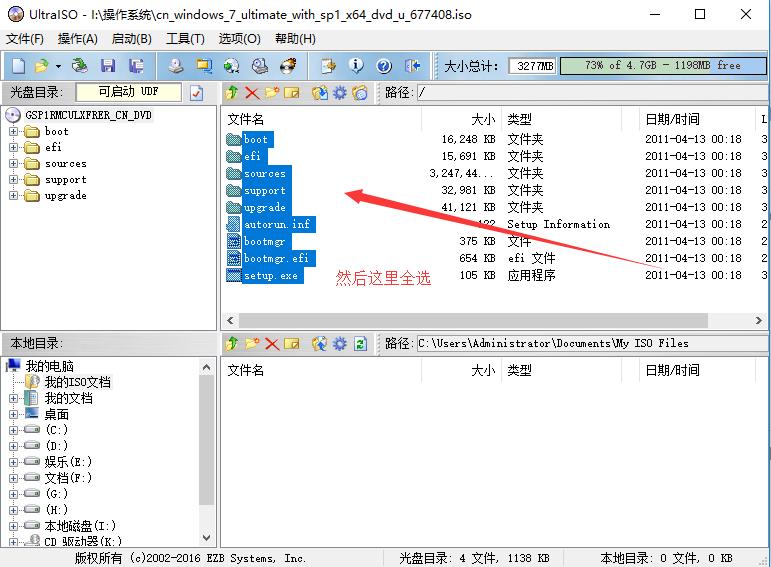Viewport: 771px width, 567px height.
Task: Click the Mount to virtual drive icon
Action: pyautogui.click(x=260, y=65)
